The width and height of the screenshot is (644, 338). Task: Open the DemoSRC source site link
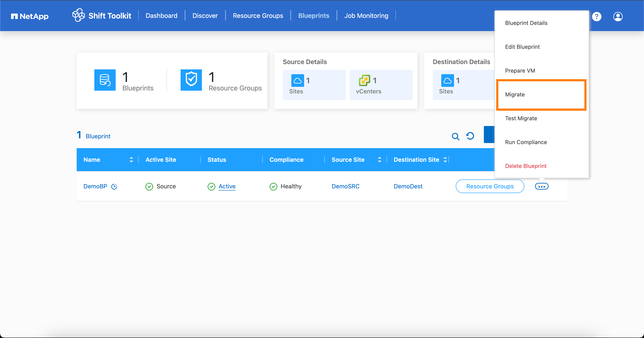tap(345, 186)
